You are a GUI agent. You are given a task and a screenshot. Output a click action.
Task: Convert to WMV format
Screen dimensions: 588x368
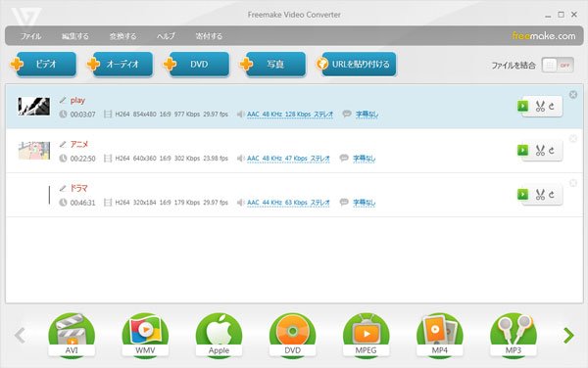tap(145, 336)
